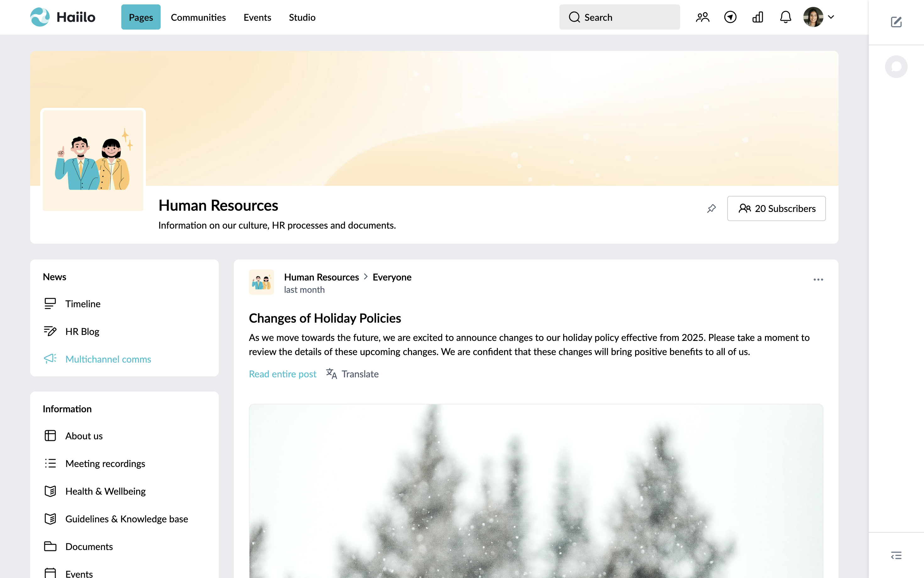Image resolution: width=924 pixels, height=578 pixels.
Task: Click the compose edit icon in sidebar
Action: point(896,22)
